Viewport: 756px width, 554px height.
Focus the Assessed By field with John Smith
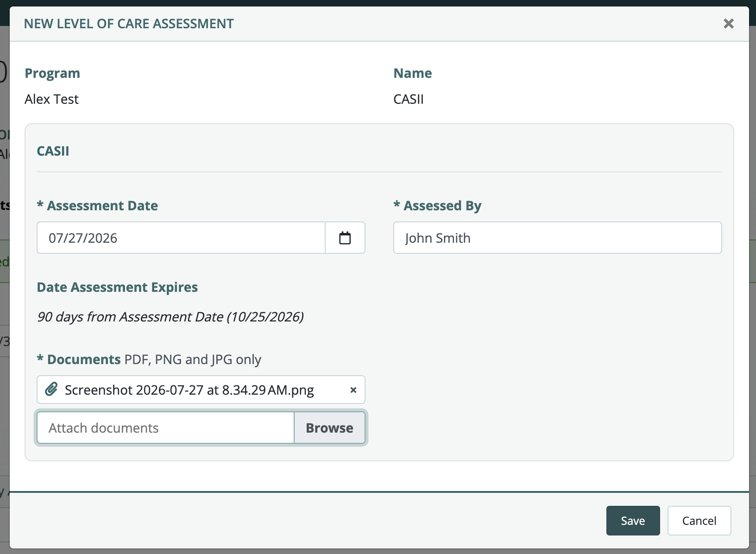(x=557, y=238)
